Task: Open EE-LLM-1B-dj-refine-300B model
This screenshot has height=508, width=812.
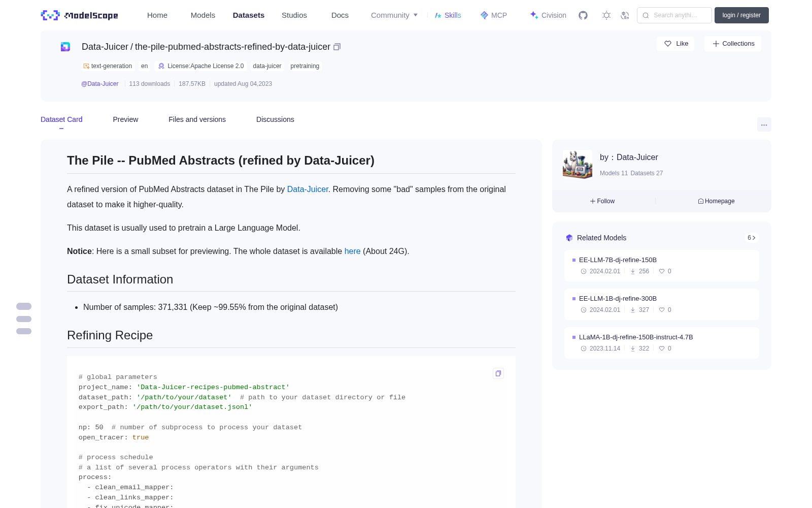Action: pos(618,298)
